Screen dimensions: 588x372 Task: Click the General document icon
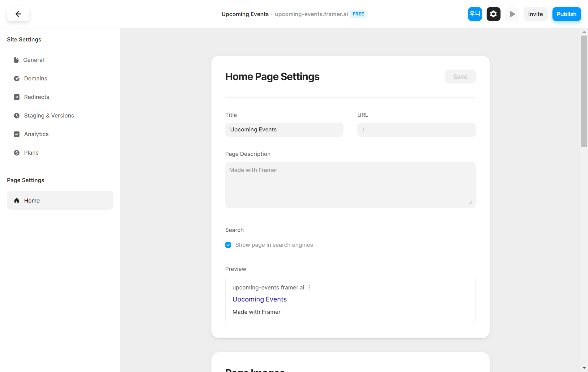click(x=16, y=60)
